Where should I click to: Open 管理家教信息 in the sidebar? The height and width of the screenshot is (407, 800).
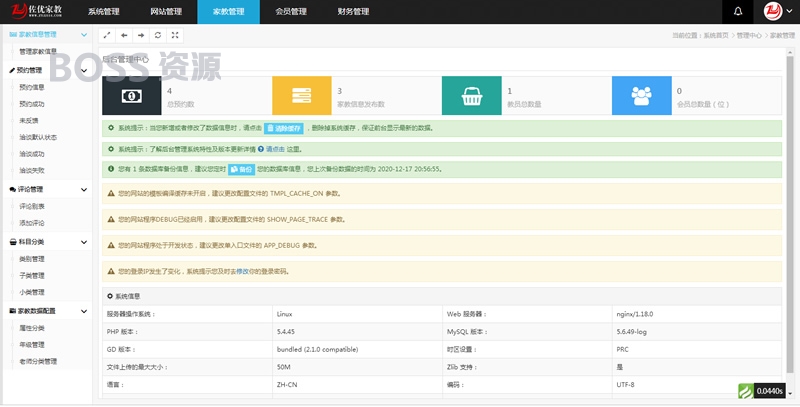click(38, 52)
